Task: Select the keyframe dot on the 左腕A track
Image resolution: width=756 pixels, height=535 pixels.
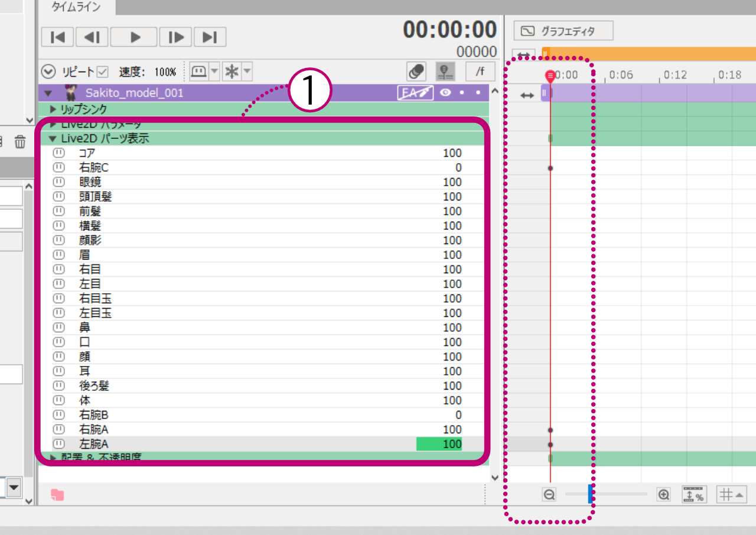Action: point(550,444)
